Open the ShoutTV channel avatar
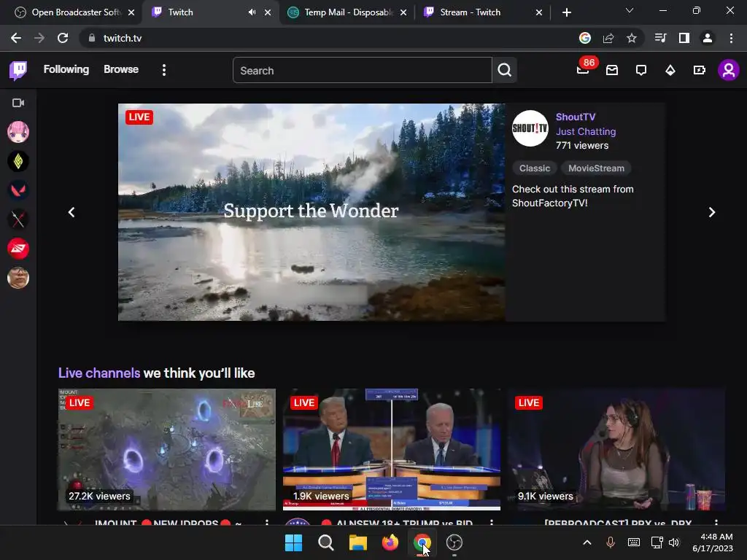 pos(530,128)
